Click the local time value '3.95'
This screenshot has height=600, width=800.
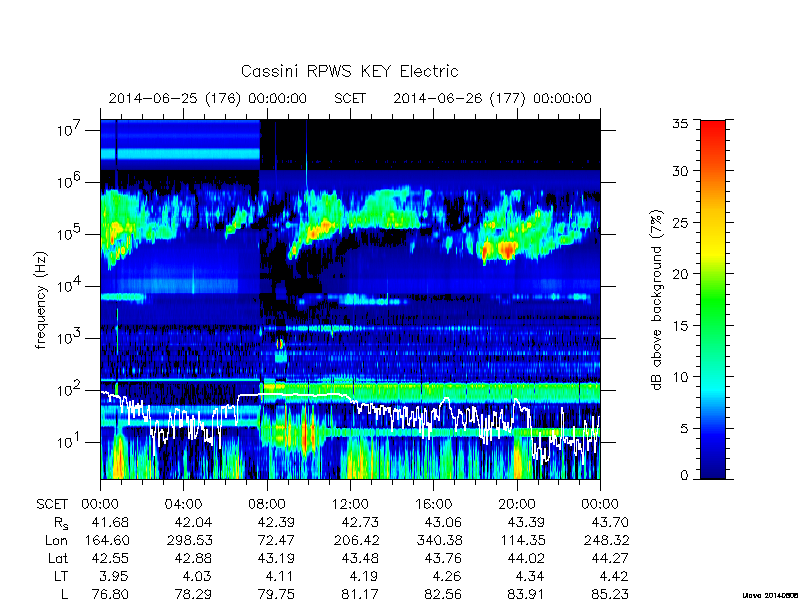point(114,576)
